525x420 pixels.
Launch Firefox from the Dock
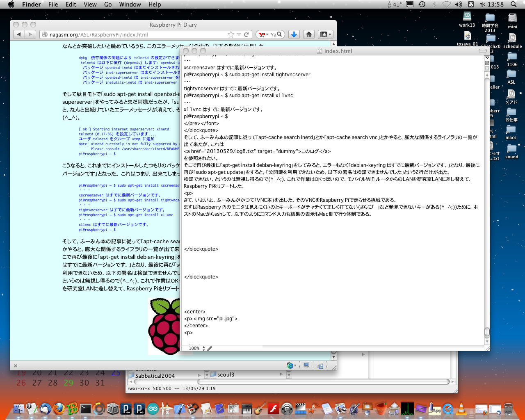click(59, 409)
